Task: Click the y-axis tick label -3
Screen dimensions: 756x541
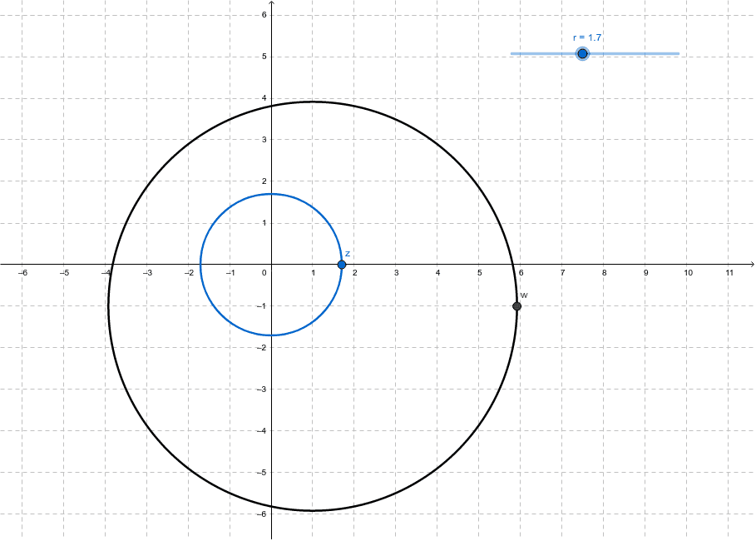Action: (x=262, y=389)
